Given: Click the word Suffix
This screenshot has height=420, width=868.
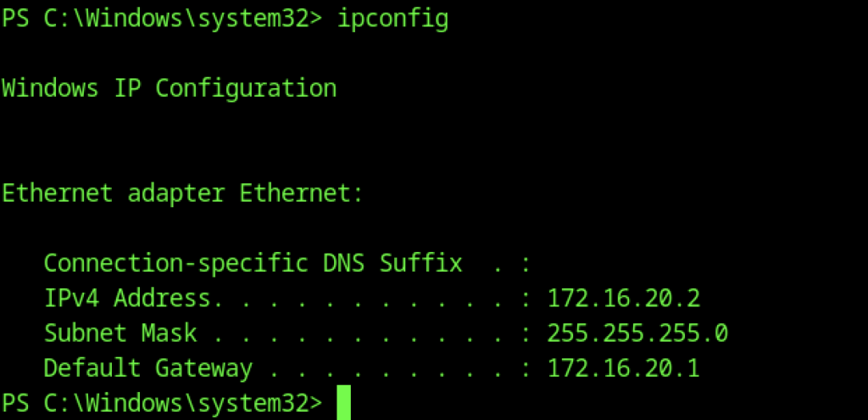Looking at the screenshot, I should coord(420,263).
